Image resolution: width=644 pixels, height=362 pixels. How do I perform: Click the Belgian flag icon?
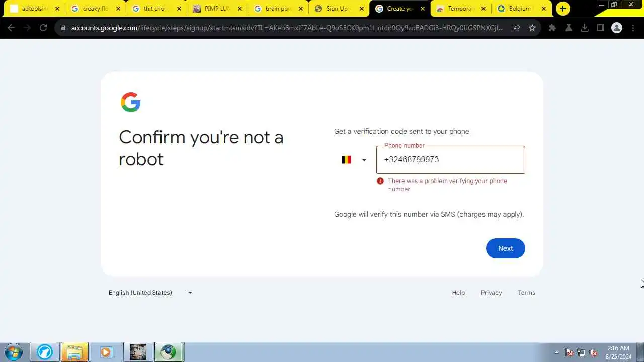[x=346, y=160]
